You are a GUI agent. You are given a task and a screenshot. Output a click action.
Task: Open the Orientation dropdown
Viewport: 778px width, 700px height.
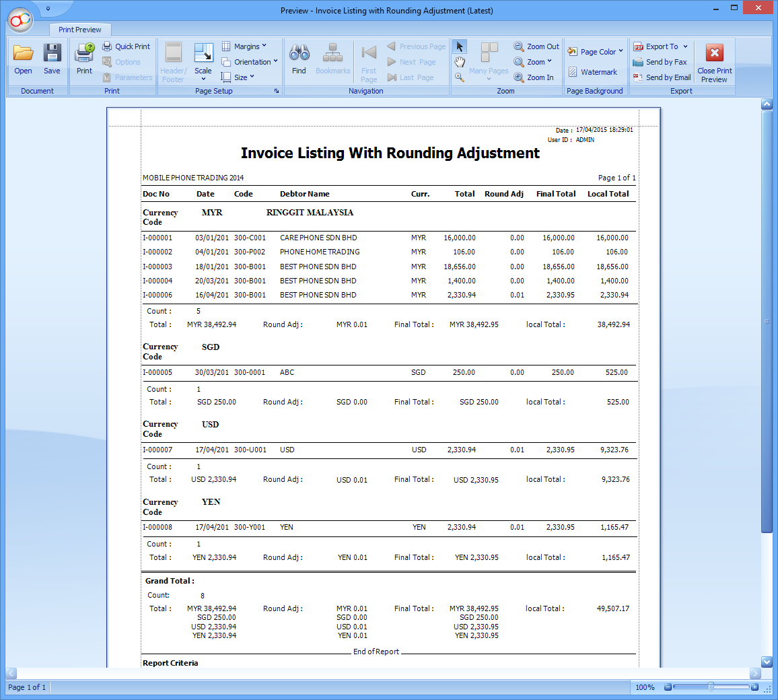250,61
